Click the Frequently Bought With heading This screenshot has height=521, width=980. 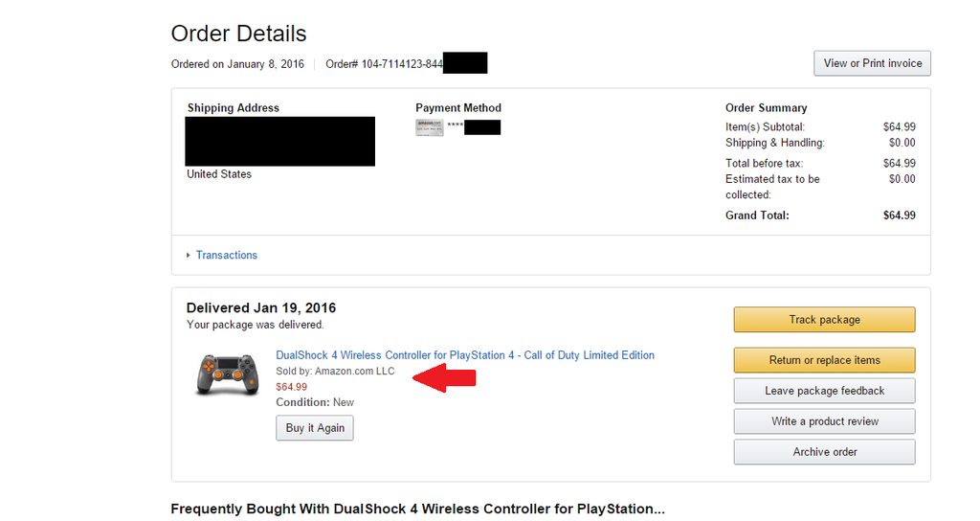[x=417, y=510]
